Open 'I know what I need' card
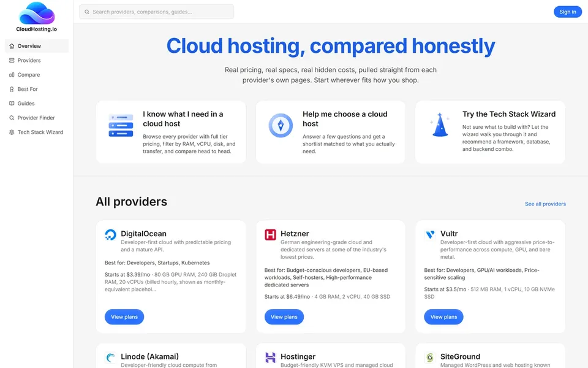 (x=171, y=132)
